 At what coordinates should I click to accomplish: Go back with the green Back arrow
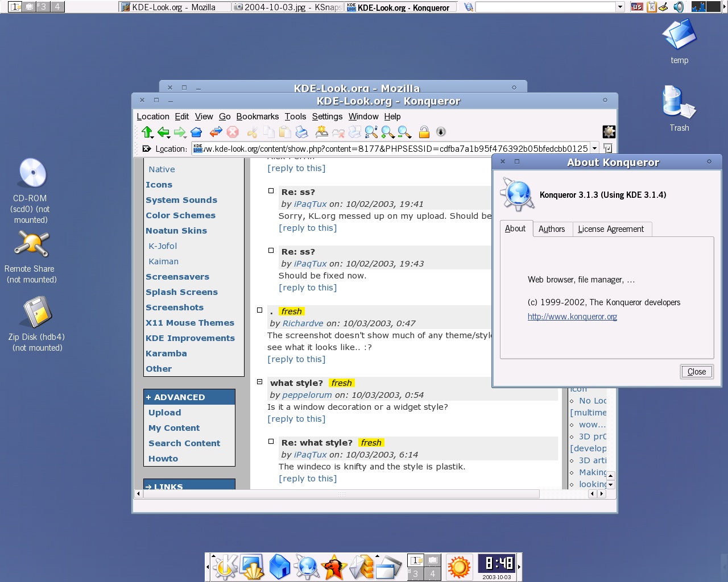point(164,132)
